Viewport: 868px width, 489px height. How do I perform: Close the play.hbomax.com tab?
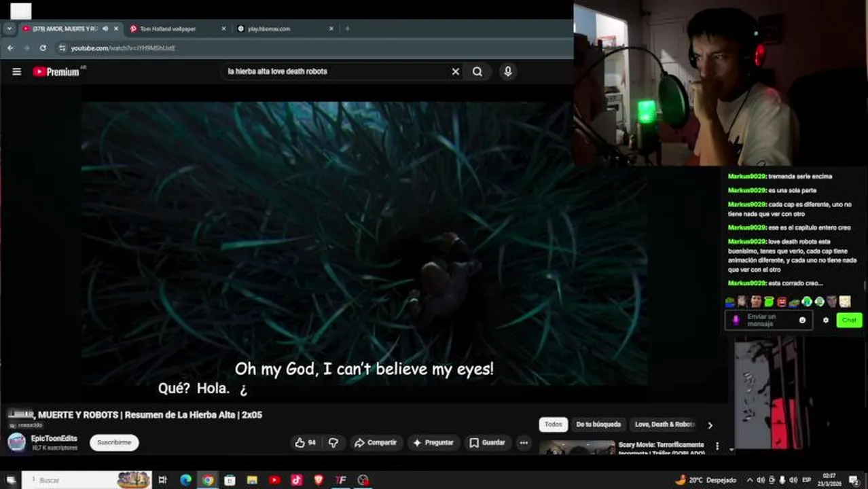coord(331,29)
